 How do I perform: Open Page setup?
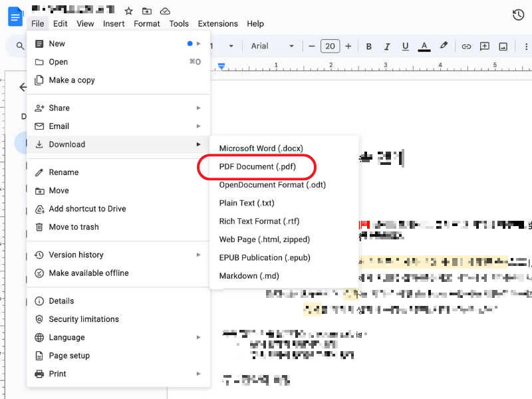pyautogui.click(x=118, y=356)
